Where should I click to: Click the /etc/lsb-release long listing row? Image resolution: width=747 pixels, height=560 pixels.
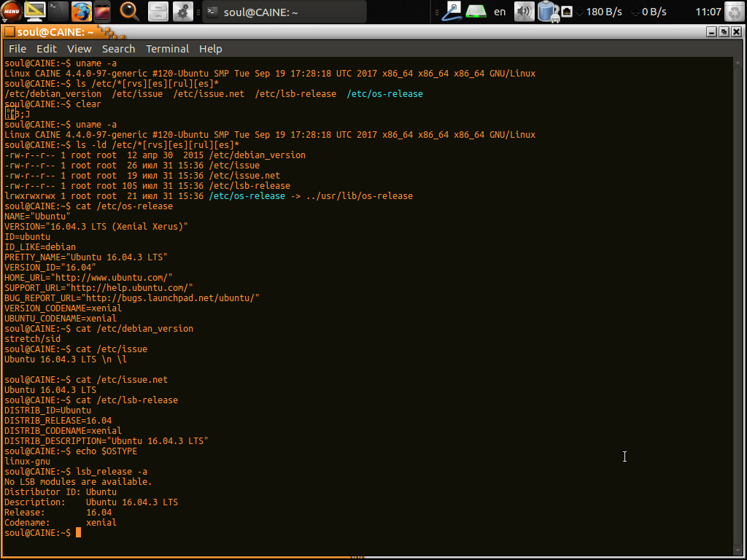pos(147,186)
